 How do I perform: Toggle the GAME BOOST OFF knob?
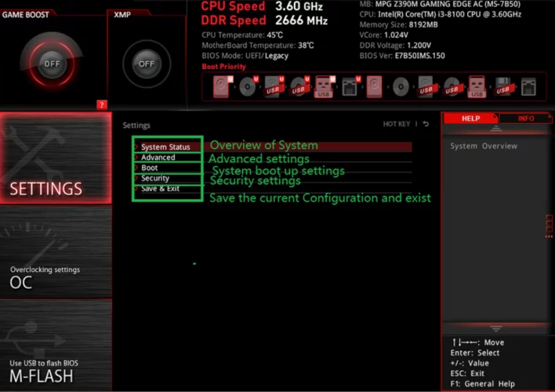(x=52, y=64)
